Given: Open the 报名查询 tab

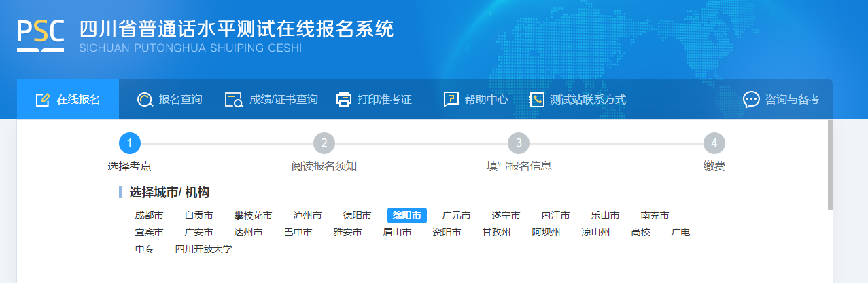Looking at the screenshot, I should (180, 100).
